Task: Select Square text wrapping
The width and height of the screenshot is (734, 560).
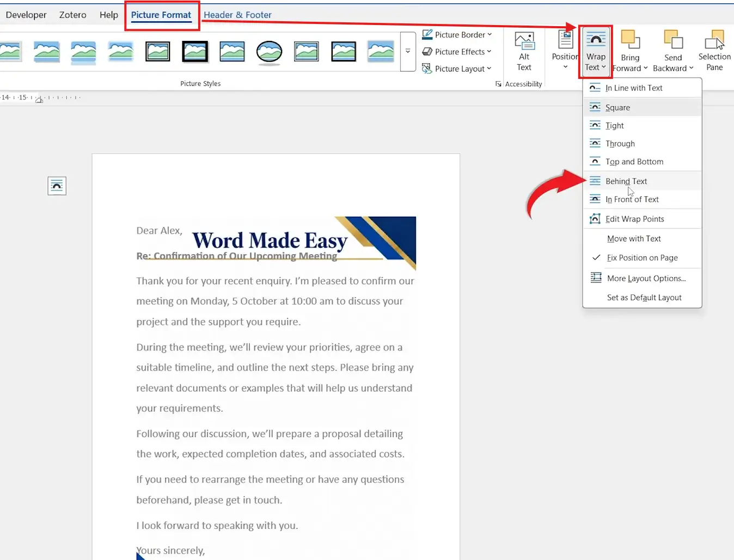Action: pyautogui.click(x=643, y=108)
